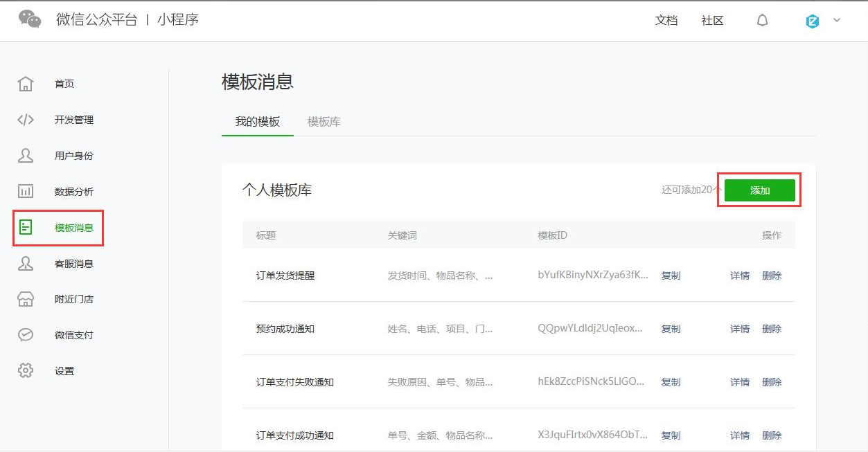The image size is (868, 452).
Task: Click the 附近门店 store icon
Action: tap(26, 299)
